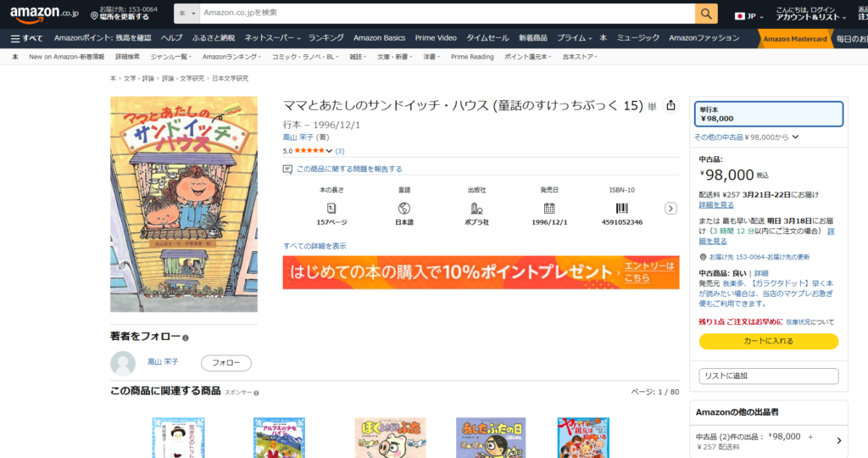
Task: Click the orange search magnifier button
Action: coord(706,14)
